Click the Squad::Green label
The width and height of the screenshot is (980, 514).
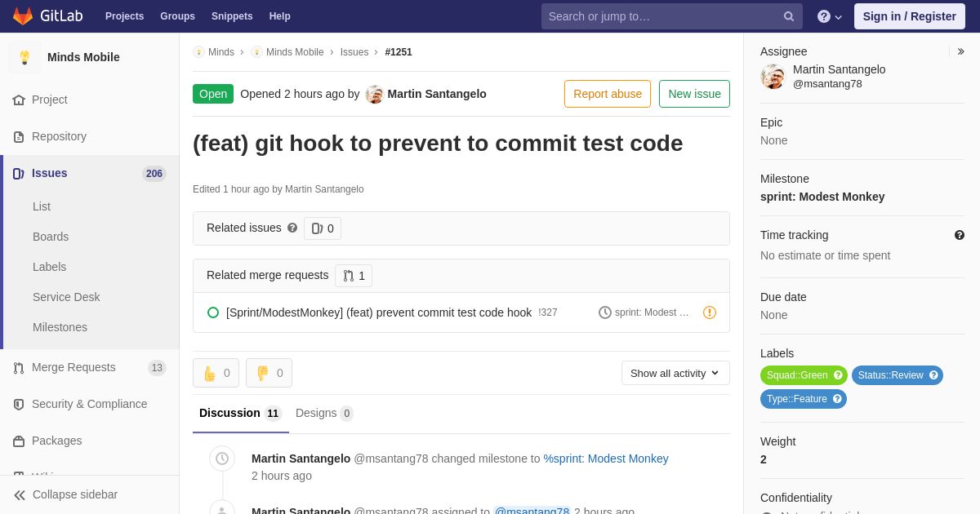(797, 375)
